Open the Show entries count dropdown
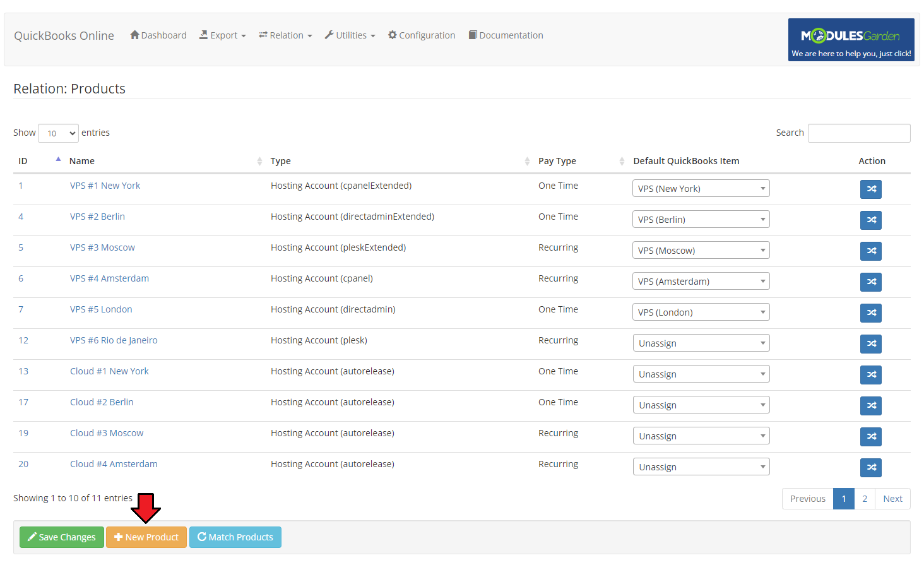Viewport: 924px width, 565px height. click(58, 133)
